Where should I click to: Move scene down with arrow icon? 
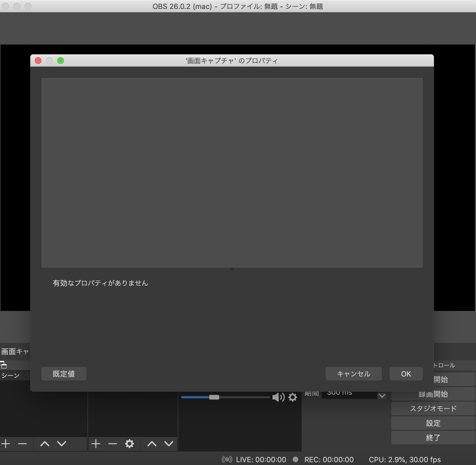point(62,444)
